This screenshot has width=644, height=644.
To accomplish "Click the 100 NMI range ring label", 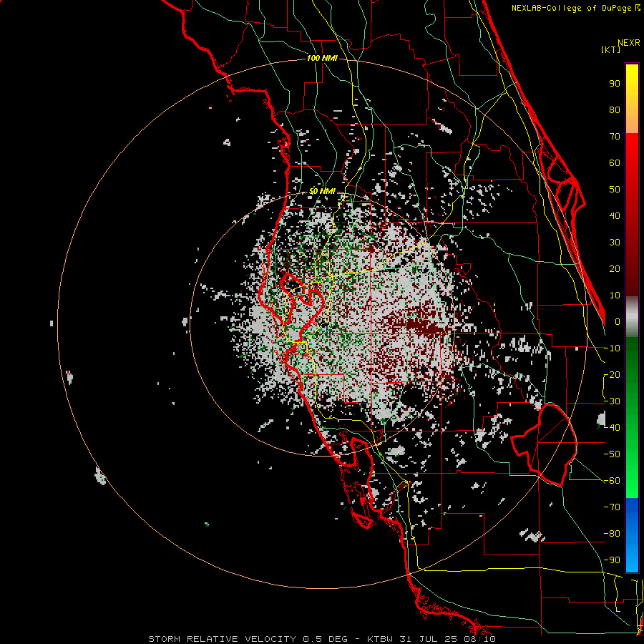I will click(x=322, y=59).
